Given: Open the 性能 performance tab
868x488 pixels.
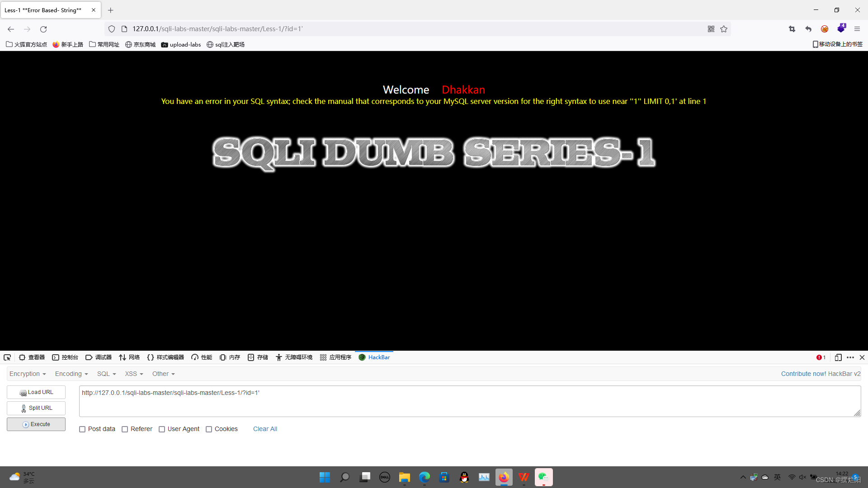Looking at the screenshot, I should tap(202, 357).
